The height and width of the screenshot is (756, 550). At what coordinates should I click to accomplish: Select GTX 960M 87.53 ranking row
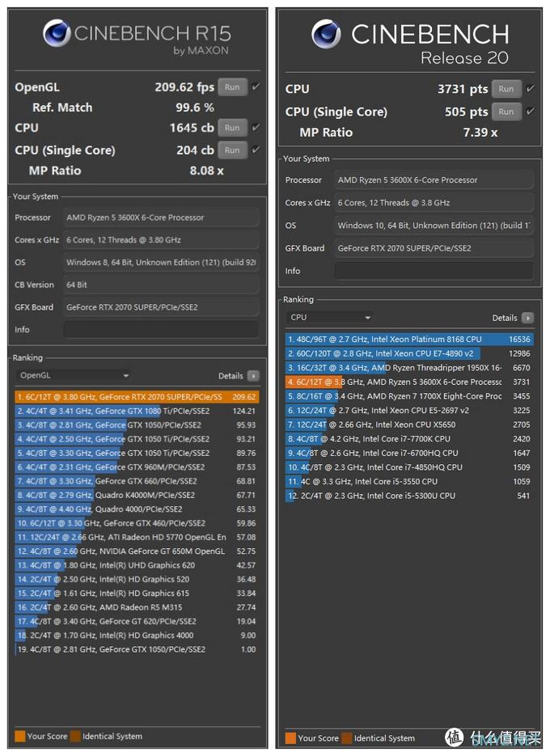click(137, 467)
